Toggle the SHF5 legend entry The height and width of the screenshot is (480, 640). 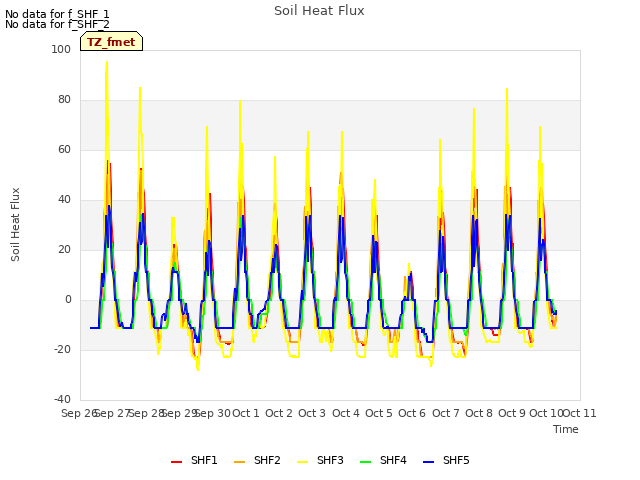point(446,460)
